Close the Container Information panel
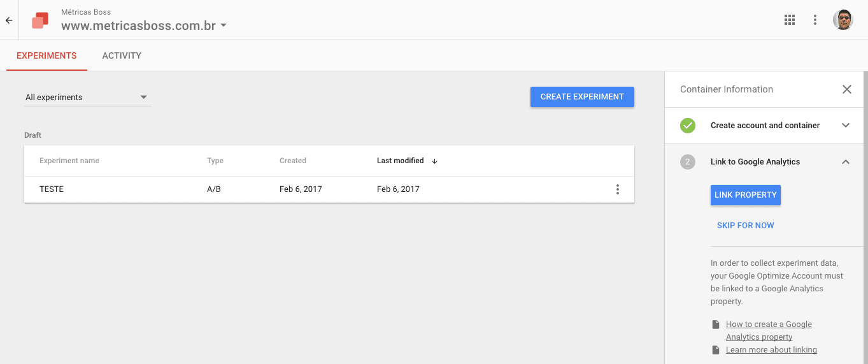Image resolution: width=868 pixels, height=364 pixels. (x=847, y=89)
